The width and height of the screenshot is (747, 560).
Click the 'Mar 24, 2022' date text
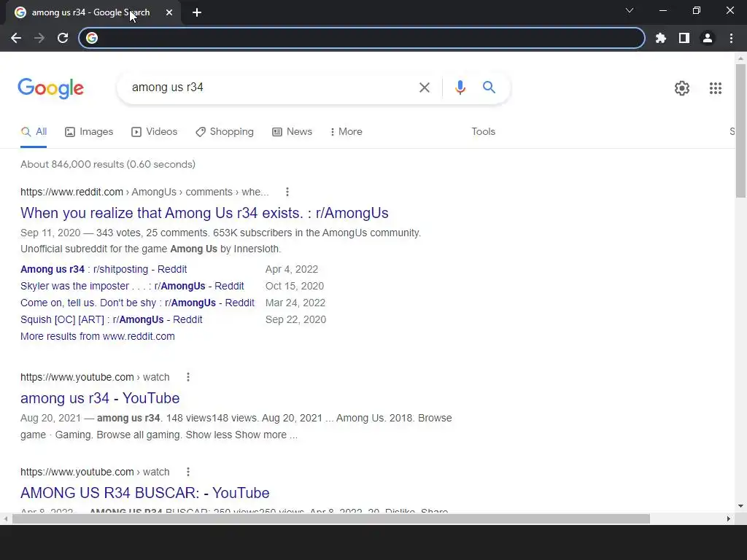[295, 303]
